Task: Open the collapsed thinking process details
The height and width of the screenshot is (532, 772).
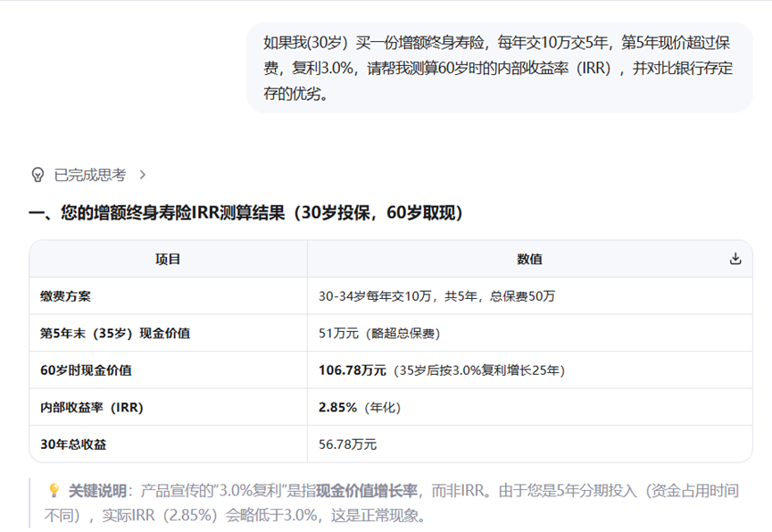Action: click(x=141, y=175)
